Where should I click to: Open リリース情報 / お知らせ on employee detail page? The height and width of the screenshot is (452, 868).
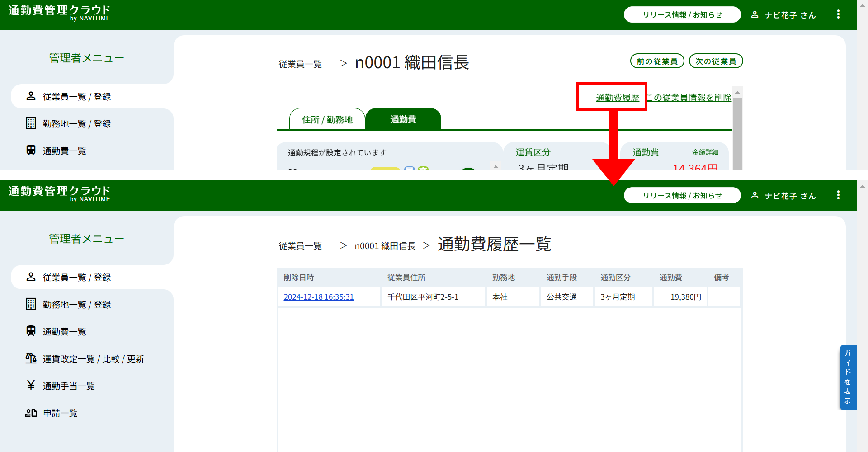(682, 14)
